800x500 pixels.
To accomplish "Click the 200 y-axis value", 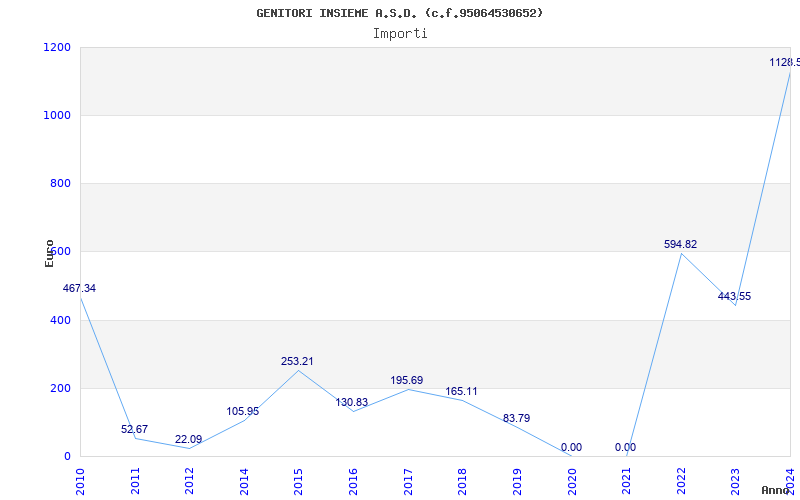I will click(60, 388).
